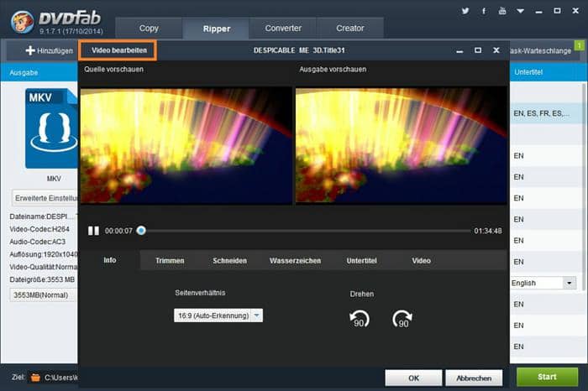The width and height of the screenshot is (588, 391).
Task: Click the task queue count badge
Action: coord(580,45)
